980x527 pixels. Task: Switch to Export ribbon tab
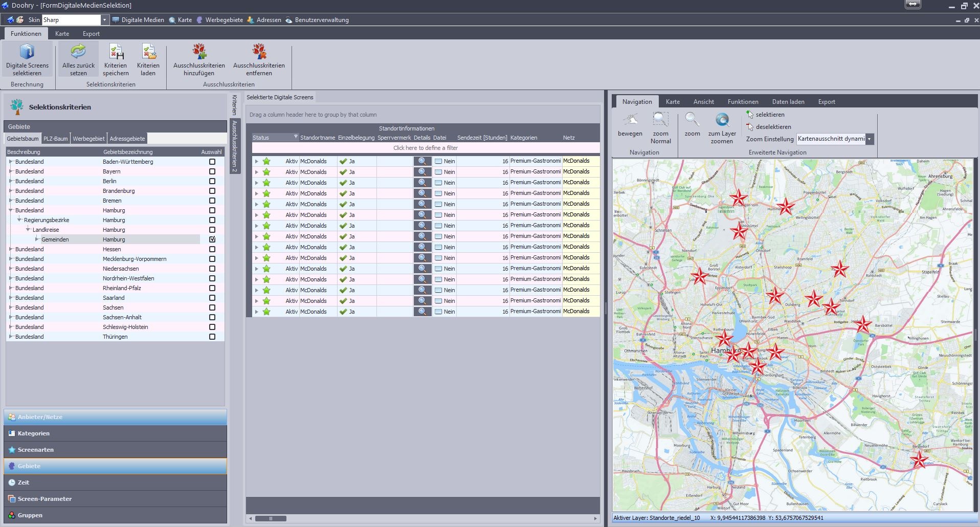pyautogui.click(x=91, y=34)
